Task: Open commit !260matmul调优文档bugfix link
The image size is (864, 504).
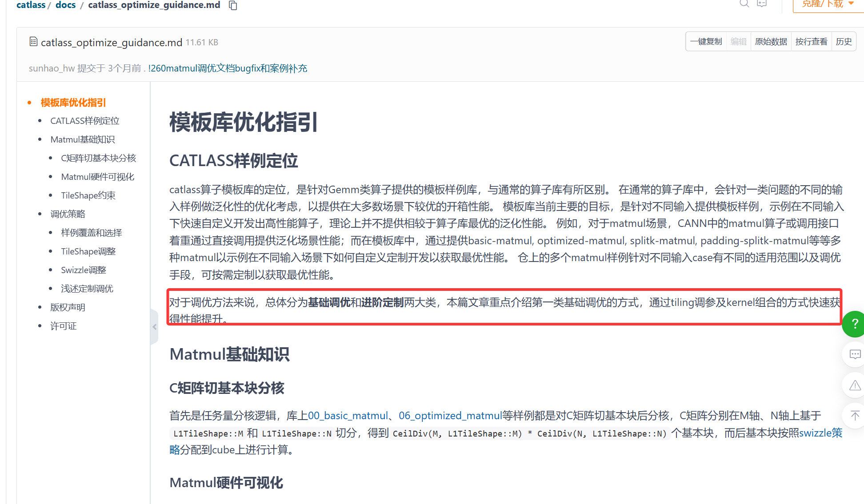Action: (x=228, y=68)
